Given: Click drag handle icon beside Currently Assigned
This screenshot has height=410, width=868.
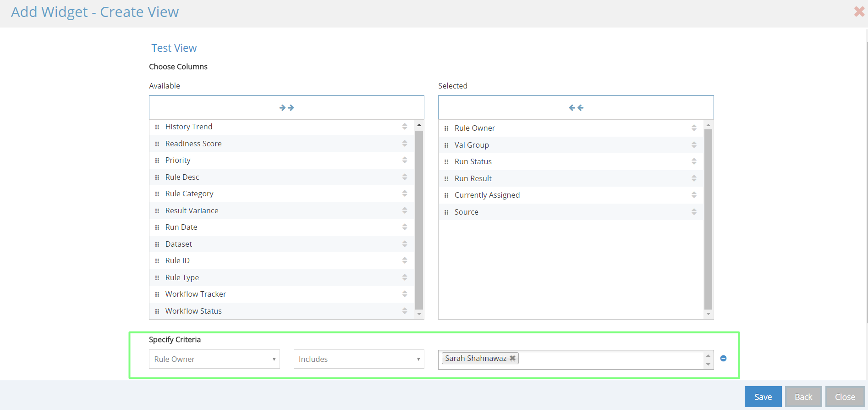Looking at the screenshot, I should (x=446, y=195).
